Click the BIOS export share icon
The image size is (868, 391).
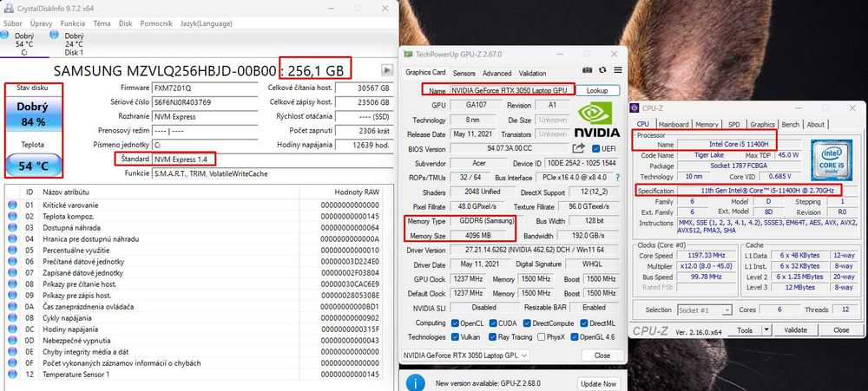tap(578, 147)
